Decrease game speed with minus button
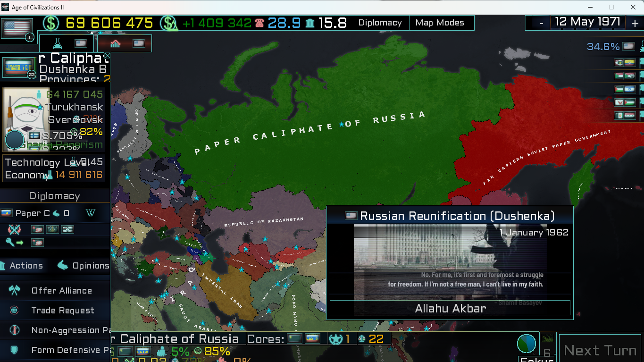This screenshot has width=644, height=362. 542,23
